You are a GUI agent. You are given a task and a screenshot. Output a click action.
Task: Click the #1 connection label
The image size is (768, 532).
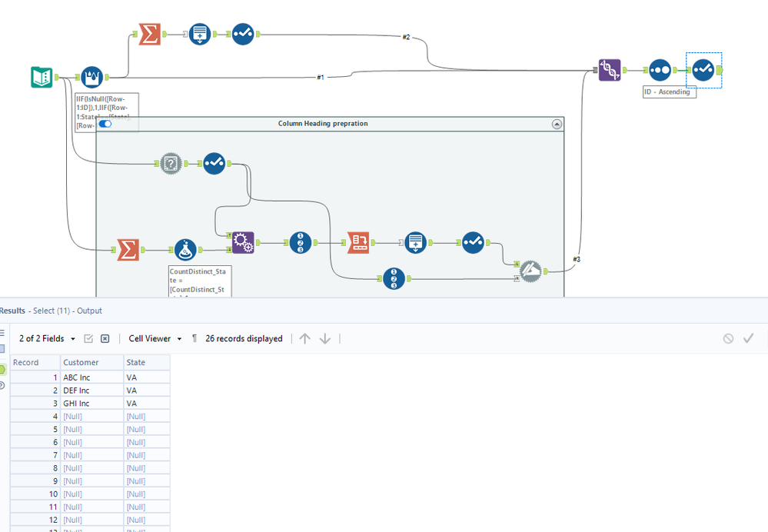[321, 78]
